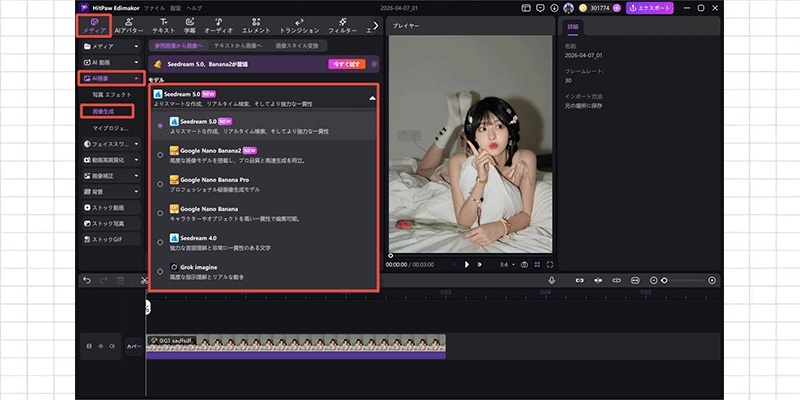The image size is (800, 400).
Task: Show more toolbar tools via right chevron
Action: pyautogui.click(x=376, y=26)
